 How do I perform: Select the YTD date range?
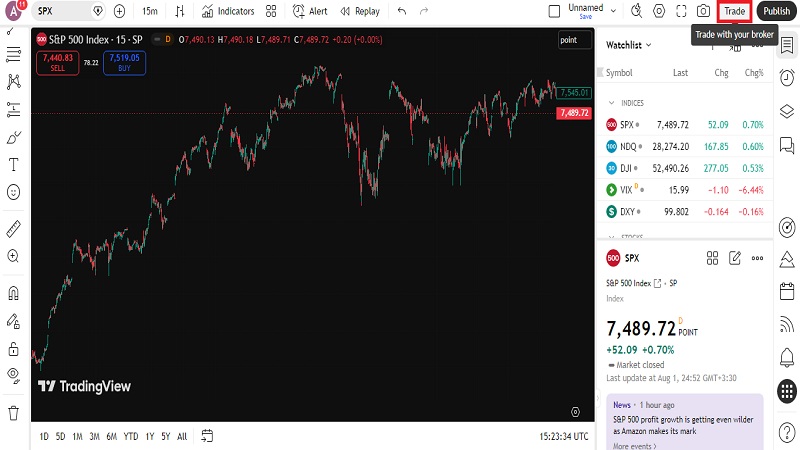coord(131,436)
